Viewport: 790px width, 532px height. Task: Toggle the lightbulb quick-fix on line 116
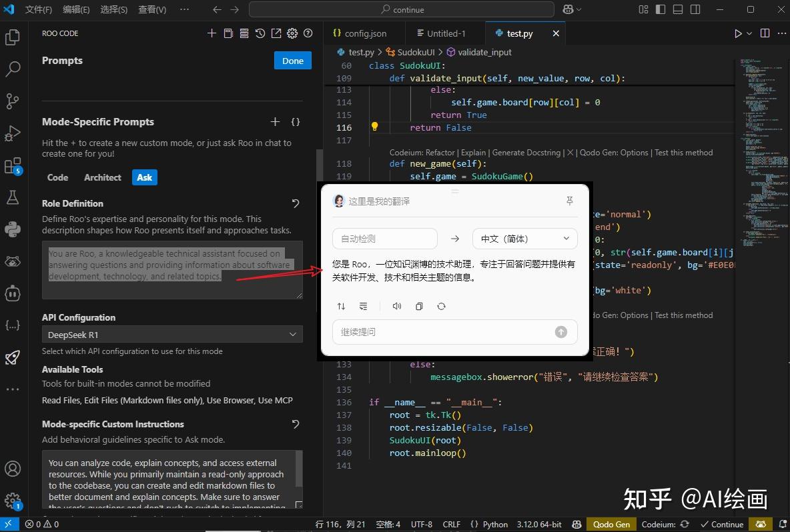374,127
